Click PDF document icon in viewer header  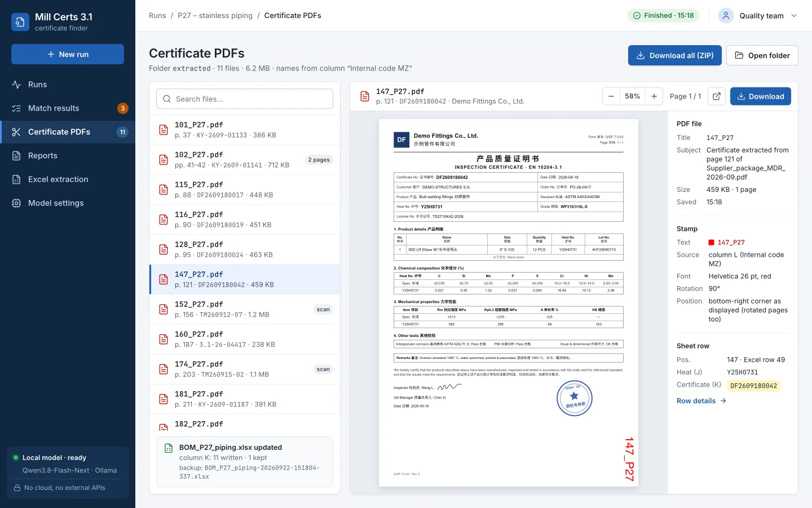pos(365,97)
